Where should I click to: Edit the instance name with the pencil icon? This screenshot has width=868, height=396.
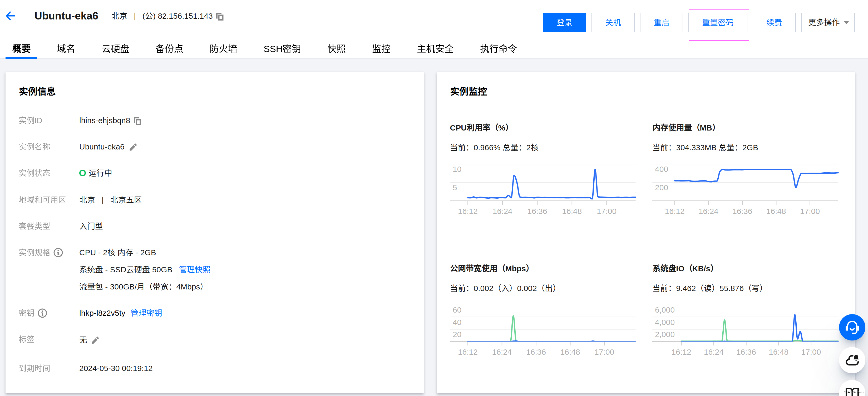133,147
